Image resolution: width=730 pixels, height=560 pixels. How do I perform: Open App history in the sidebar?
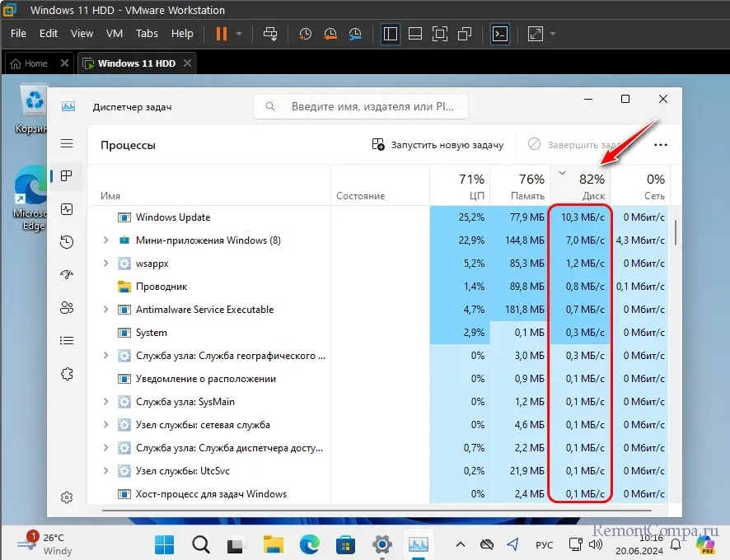67,242
